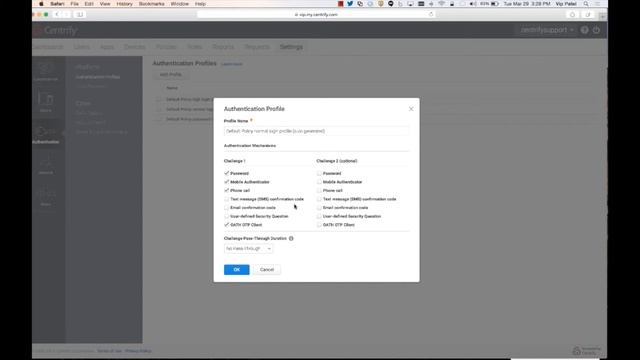The image size is (640, 360).
Task: Click the volume menu bar icon
Action: point(472,4)
